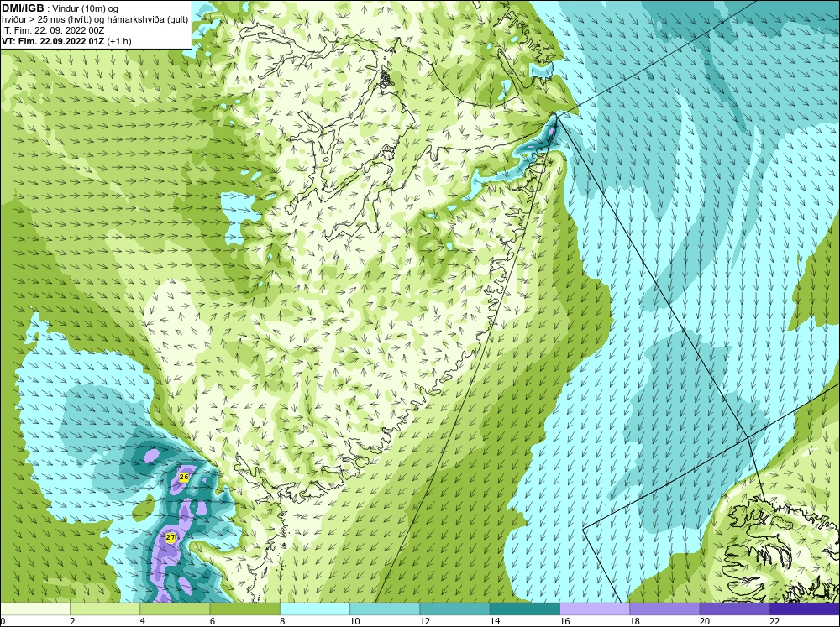Viewport: 840px width, 627px height.
Task: Select the 0–2 m/s pale yellow legend swatch
Action: coord(34,609)
